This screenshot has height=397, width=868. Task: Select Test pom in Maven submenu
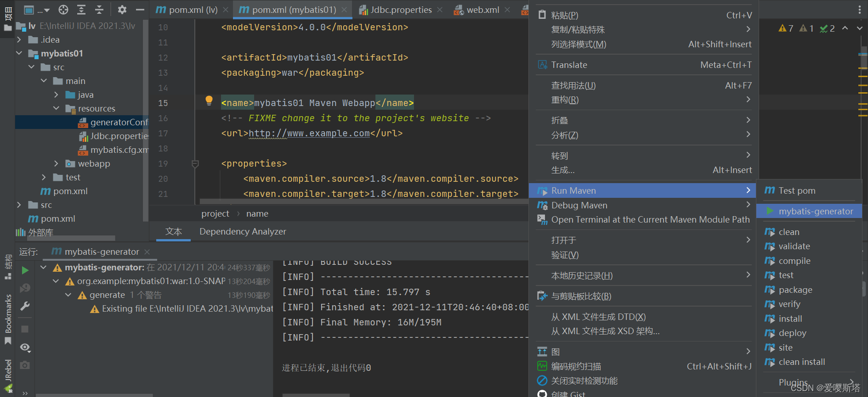810,190
